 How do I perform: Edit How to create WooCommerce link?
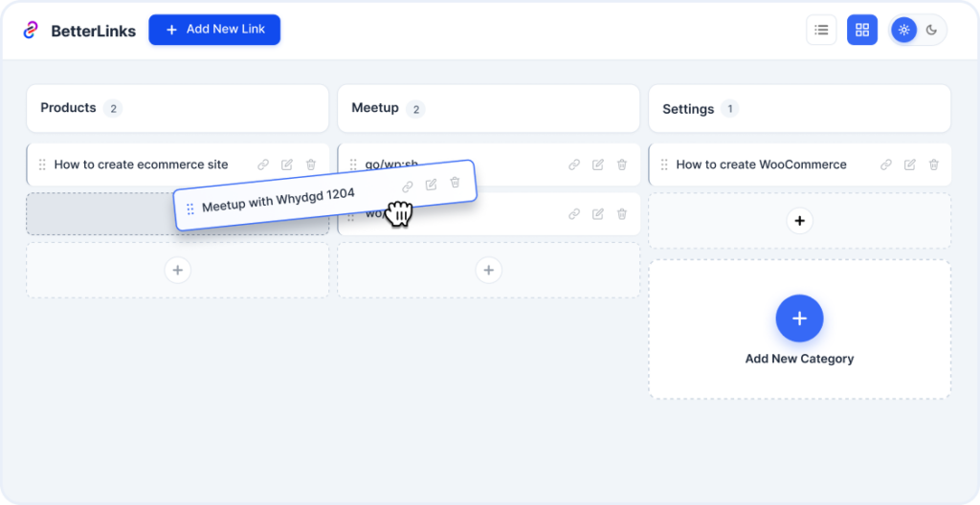[910, 165]
